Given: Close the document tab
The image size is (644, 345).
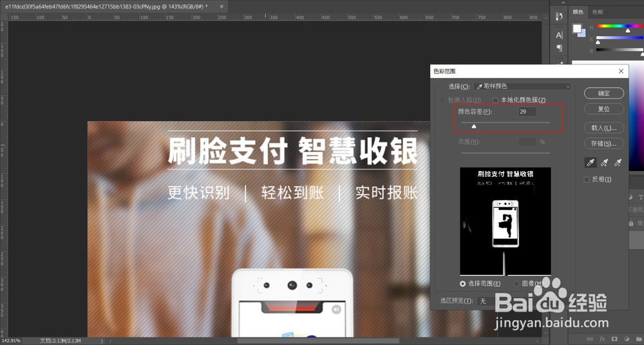Looking at the screenshot, I should tap(222, 6).
